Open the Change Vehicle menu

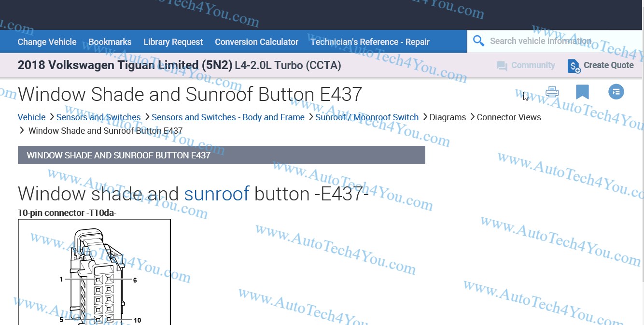47,42
